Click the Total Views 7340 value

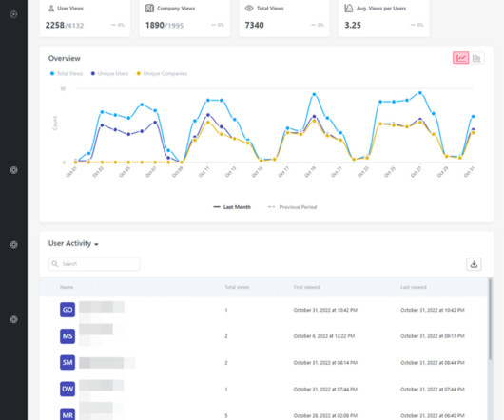255,25
